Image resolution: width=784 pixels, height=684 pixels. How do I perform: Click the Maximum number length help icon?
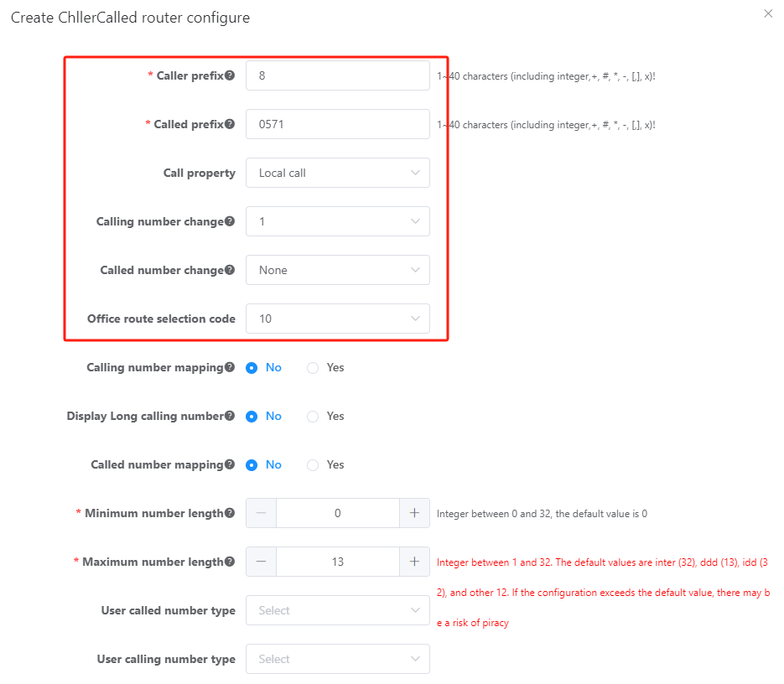point(230,562)
